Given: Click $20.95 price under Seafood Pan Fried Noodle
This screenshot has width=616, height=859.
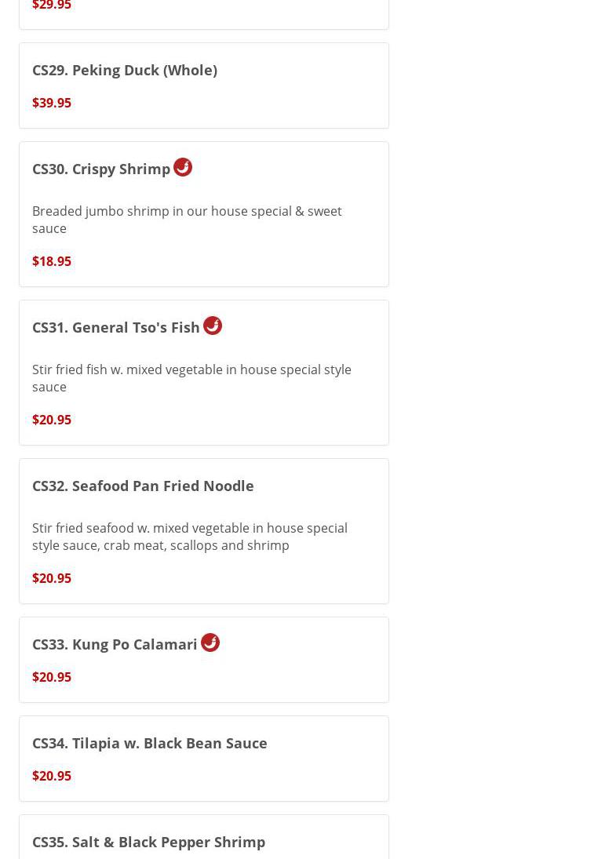Looking at the screenshot, I should [x=52, y=578].
